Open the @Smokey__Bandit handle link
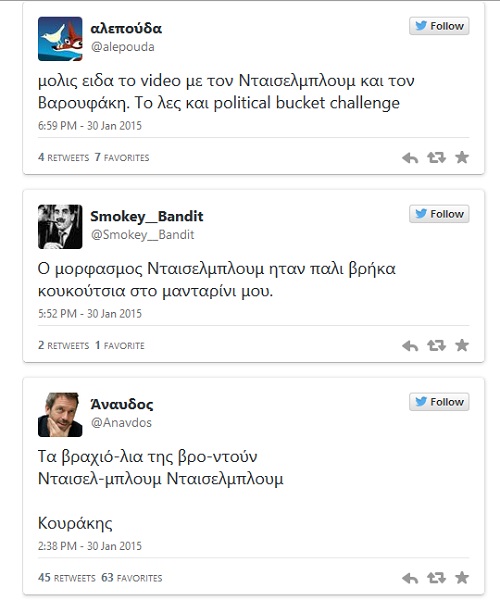The image size is (500, 600). coord(142,235)
